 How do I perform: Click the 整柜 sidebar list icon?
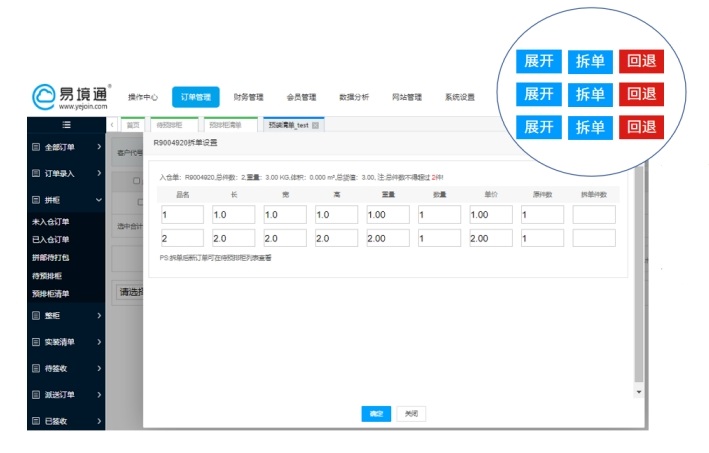click(x=36, y=316)
